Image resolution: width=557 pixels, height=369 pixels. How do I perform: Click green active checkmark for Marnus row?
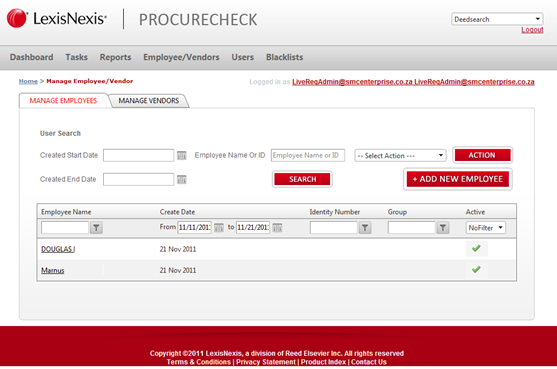pos(476,270)
